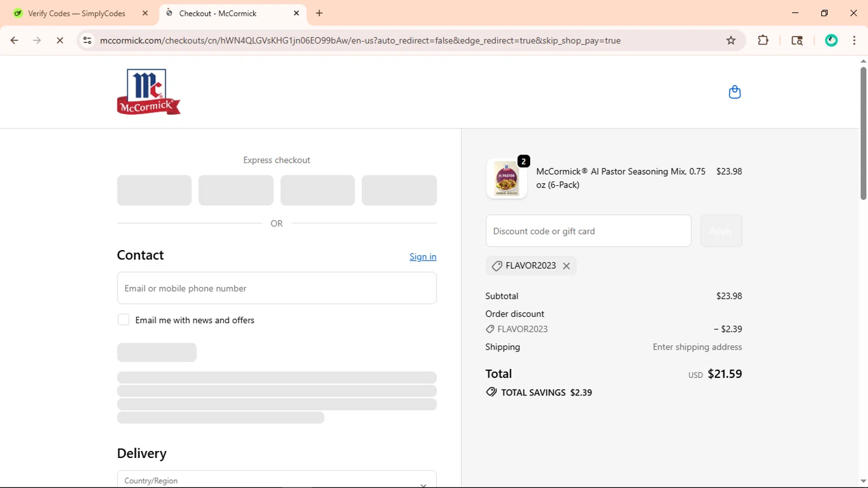
Task: Remove the FLAVOR2023 discount code tag
Action: (567, 266)
